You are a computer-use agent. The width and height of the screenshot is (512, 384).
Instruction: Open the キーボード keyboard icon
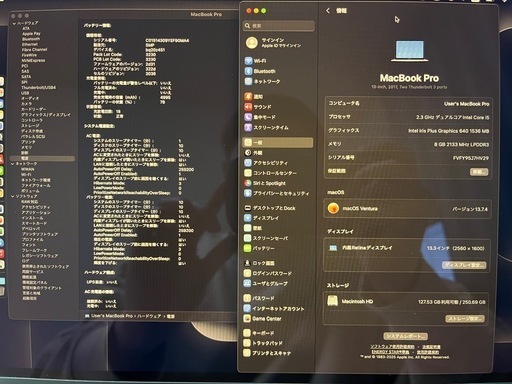point(247,333)
